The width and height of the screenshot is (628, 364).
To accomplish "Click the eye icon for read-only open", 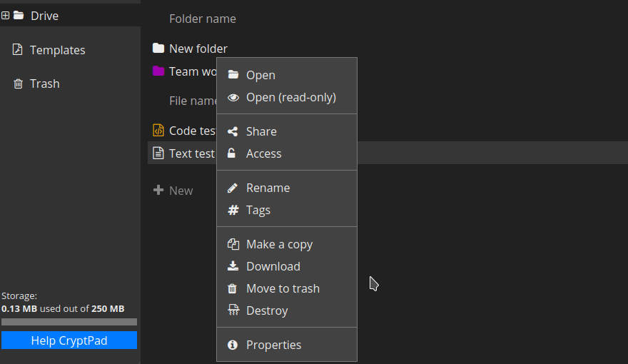I will point(233,97).
